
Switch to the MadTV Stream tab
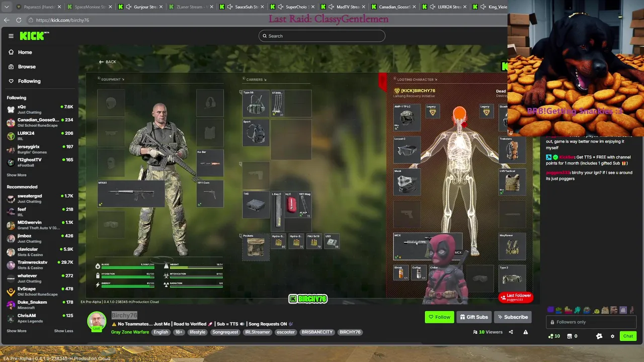click(x=343, y=7)
